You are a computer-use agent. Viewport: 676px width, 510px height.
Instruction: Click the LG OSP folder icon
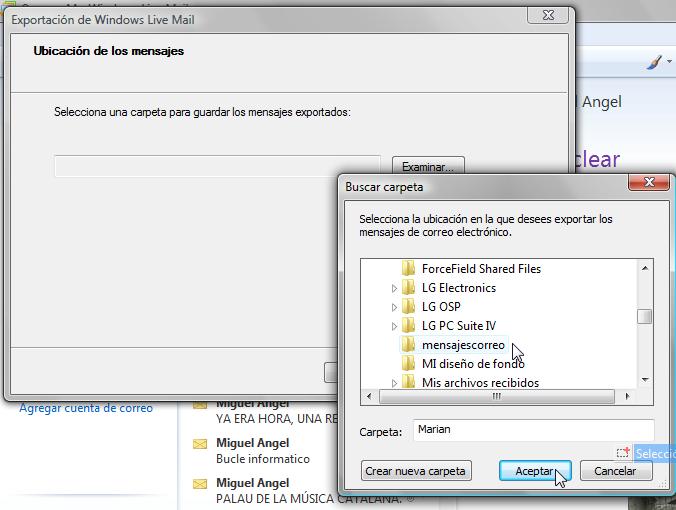tap(408, 306)
